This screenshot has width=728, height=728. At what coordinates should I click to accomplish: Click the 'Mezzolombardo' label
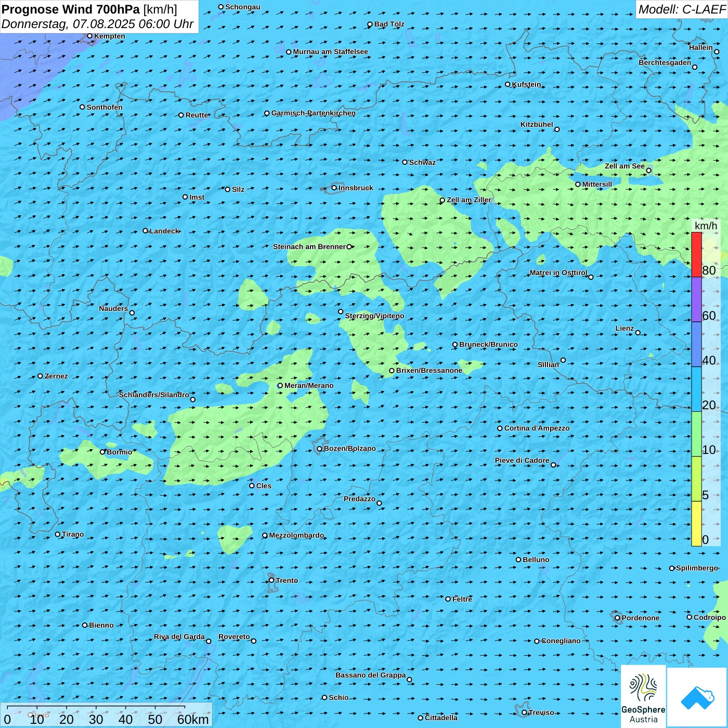tap(296, 535)
